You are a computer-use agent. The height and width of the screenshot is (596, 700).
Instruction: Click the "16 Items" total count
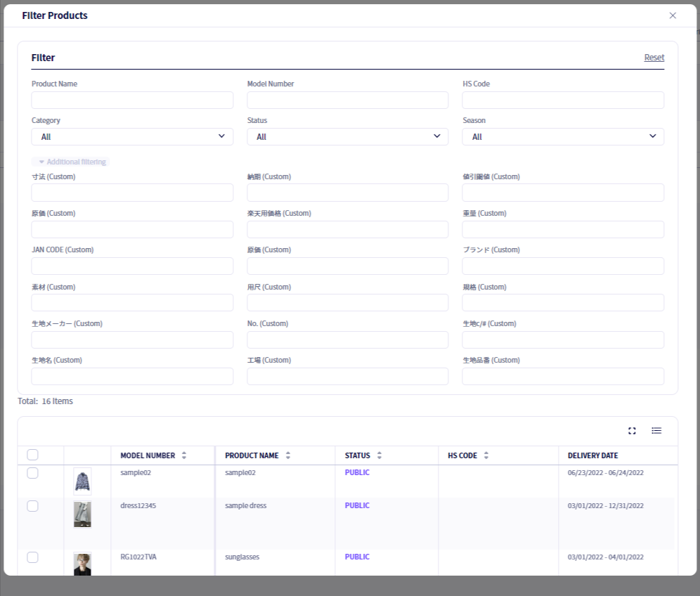tap(57, 401)
